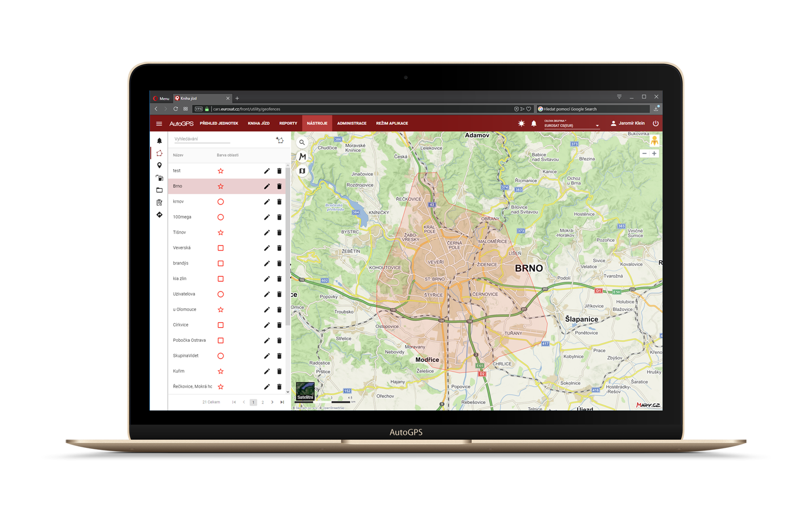
Task: Open the browser downloads icon
Action: [x=656, y=109]
